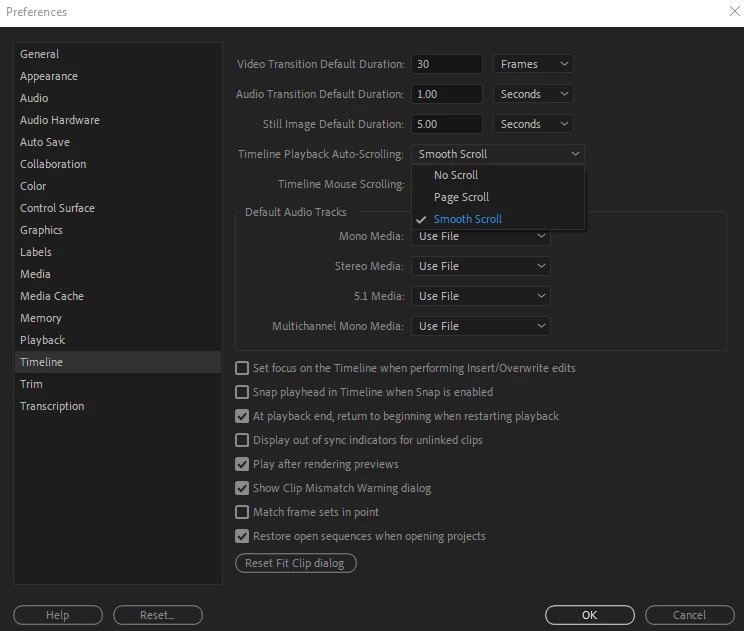Screen dimensions: 744x631
Task: Go to Audio Hardware preferences
Action: click(118, 120)
